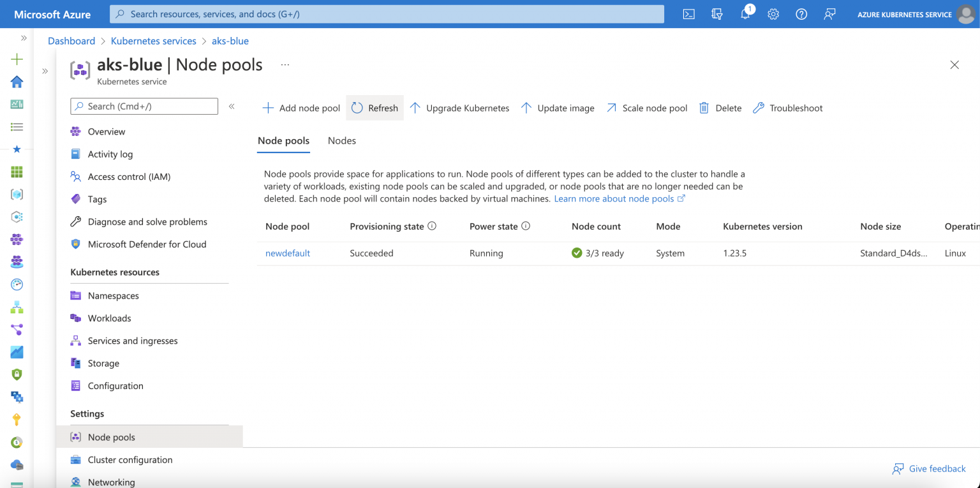The height and width of the screenshot is (488, 980).
Task: Go to Home icon in left rail
Action: click(17, 82)
